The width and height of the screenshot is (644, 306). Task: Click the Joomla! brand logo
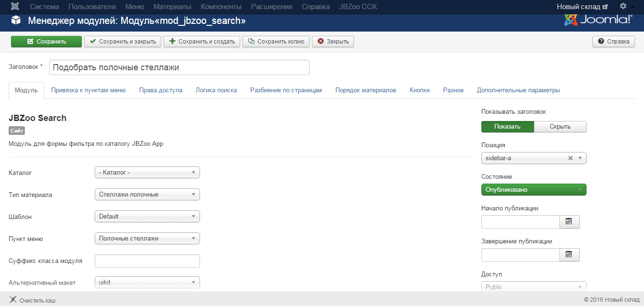pos(599,20)
